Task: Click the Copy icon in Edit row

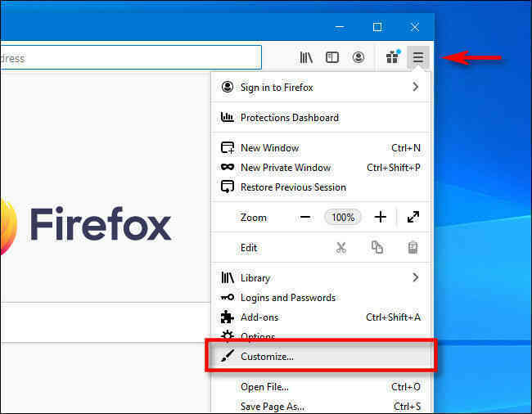Action: tap(377, 248)
